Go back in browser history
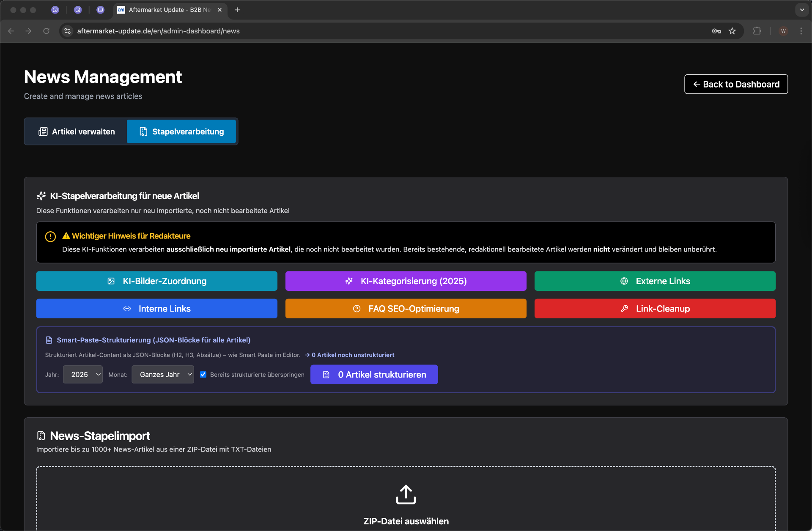Image resolution: width=812 pixels, height=531 pixels. pos(11,31)
